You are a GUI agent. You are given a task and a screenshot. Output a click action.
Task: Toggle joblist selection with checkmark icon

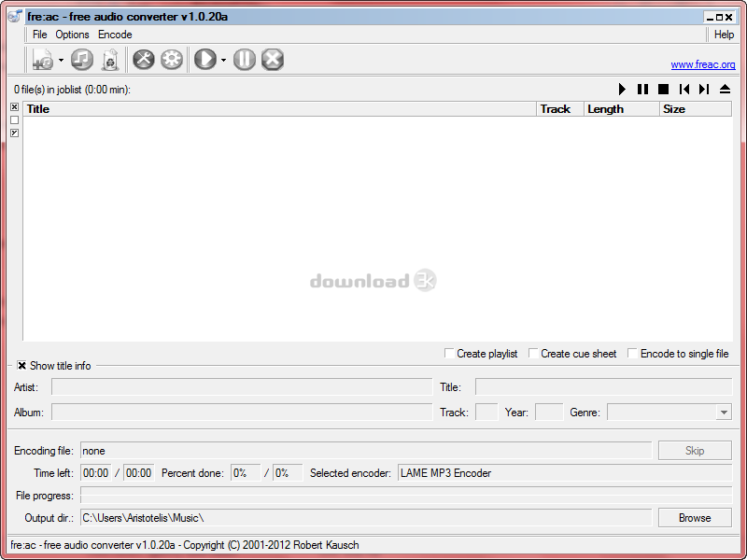coord(15,133)
